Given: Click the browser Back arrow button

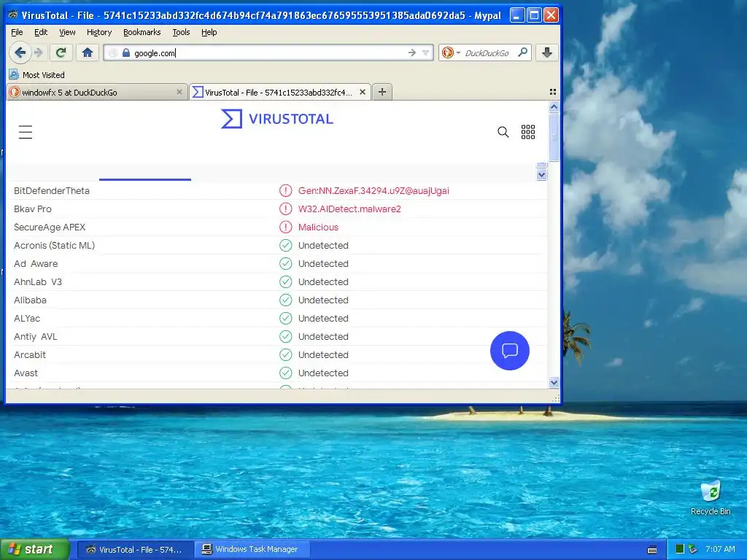Looking at the screenshot, I should tap(20, 52).
